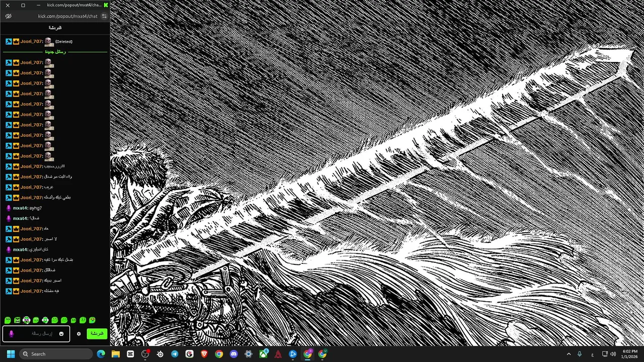644x362 pixels.
Task: Pick the heart-eyes crying green emote
Action: pos(92,320)
